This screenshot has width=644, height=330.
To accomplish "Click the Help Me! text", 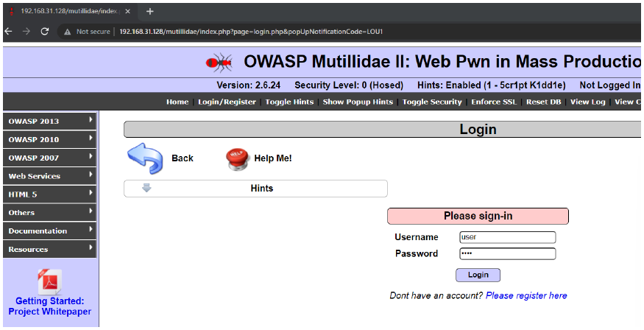I will click(x=273, y=158).
